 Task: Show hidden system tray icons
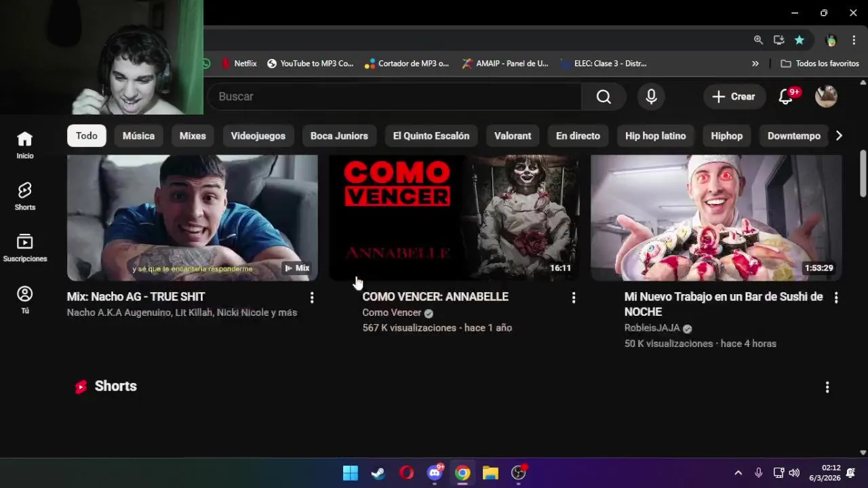pyautogui.click(x=738, y=473)
